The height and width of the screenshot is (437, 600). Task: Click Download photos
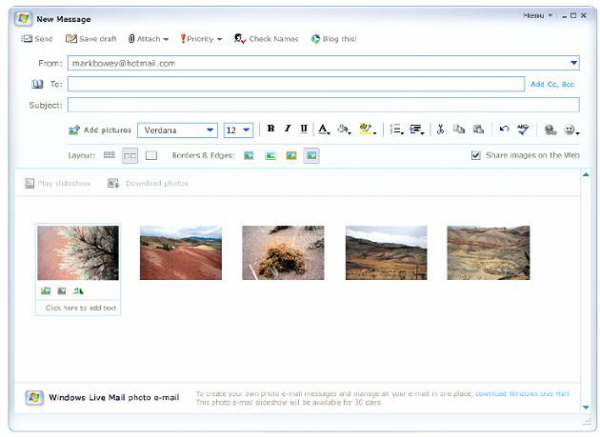coord(148,183)
